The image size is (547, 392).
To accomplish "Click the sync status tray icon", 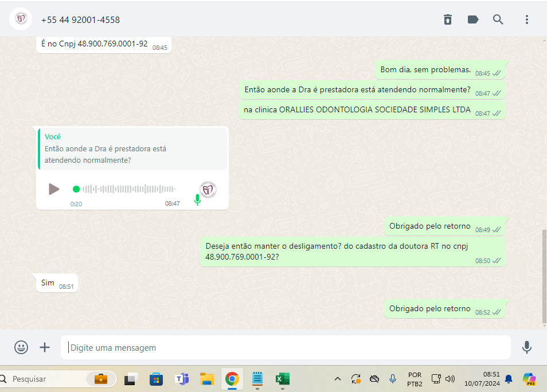I will tap(356, 379).
